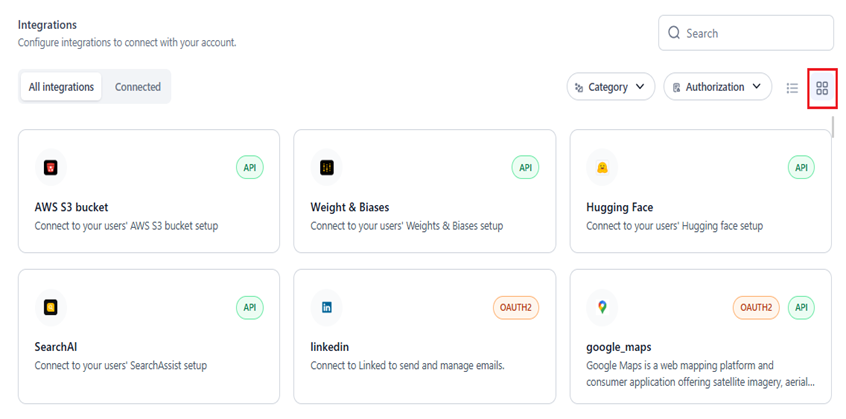This screenshot has width=846, height=419.
Task: Switch to the Connected tab
Action: coord(138,87)
